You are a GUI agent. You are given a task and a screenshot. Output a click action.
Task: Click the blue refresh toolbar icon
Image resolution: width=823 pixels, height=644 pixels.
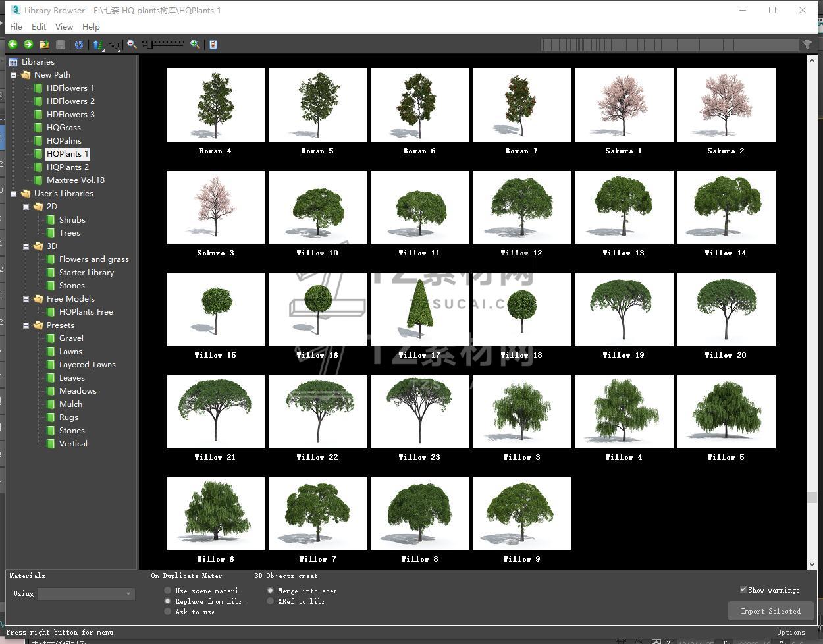click(79, 44)
